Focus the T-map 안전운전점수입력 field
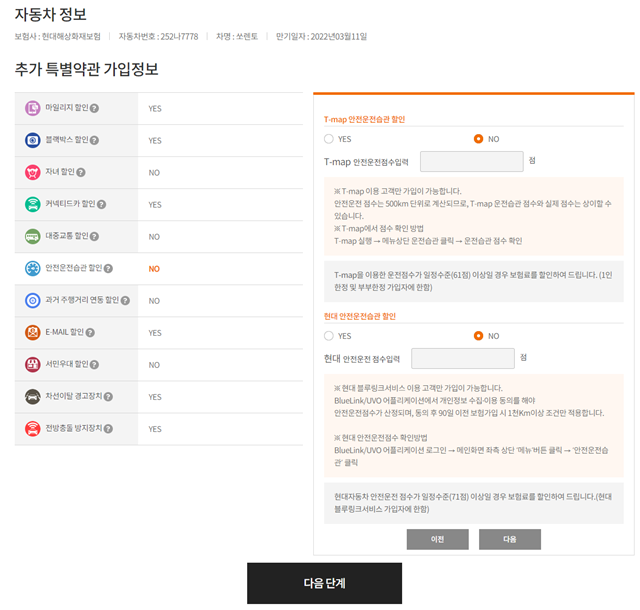The width and height of the screenshot is (640, 610). pyautogui.click(x=472, y=161)
